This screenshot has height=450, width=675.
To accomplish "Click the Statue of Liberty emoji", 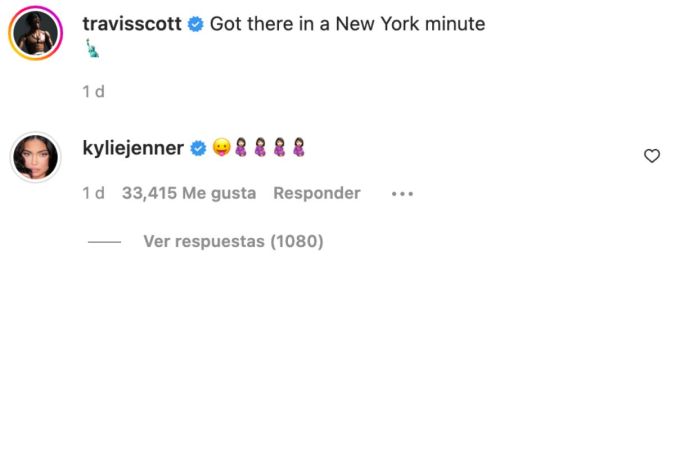I will click(x=93, y=47).
